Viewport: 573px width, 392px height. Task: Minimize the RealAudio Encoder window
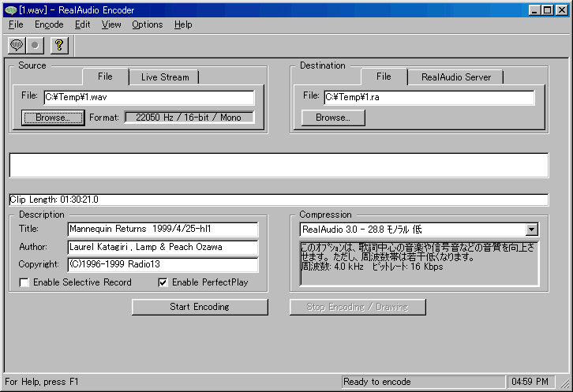click(534, 10)
